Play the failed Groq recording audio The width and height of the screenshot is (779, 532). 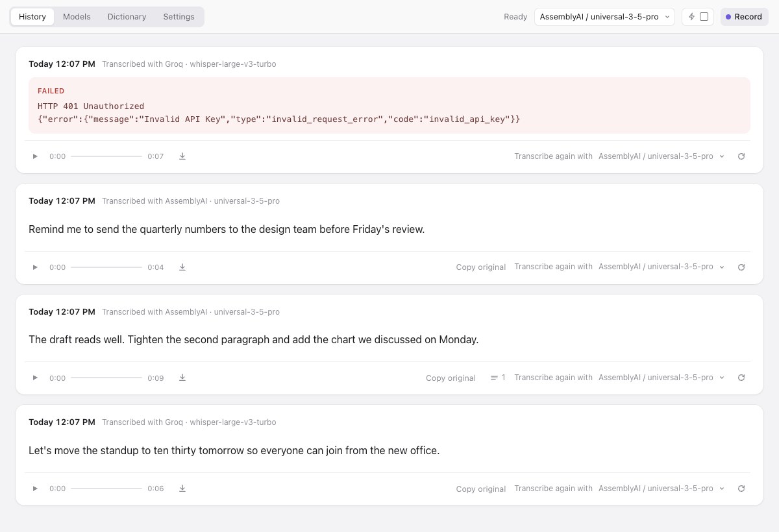coord(35,156)
